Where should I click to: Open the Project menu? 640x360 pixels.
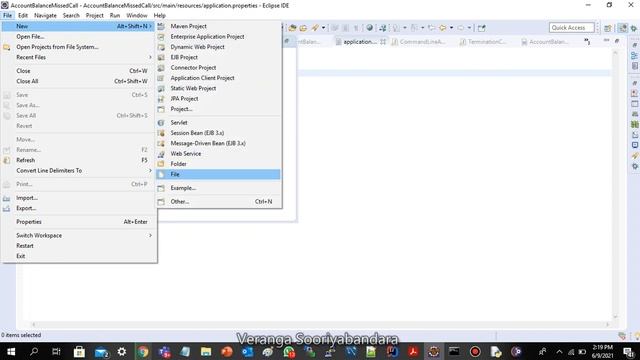[95, 16]
